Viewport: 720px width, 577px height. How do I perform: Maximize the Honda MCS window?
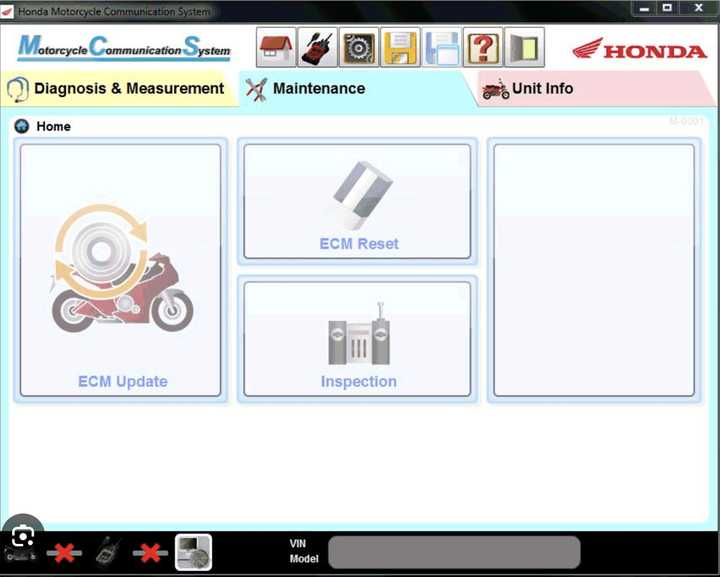tap(667, 8)
